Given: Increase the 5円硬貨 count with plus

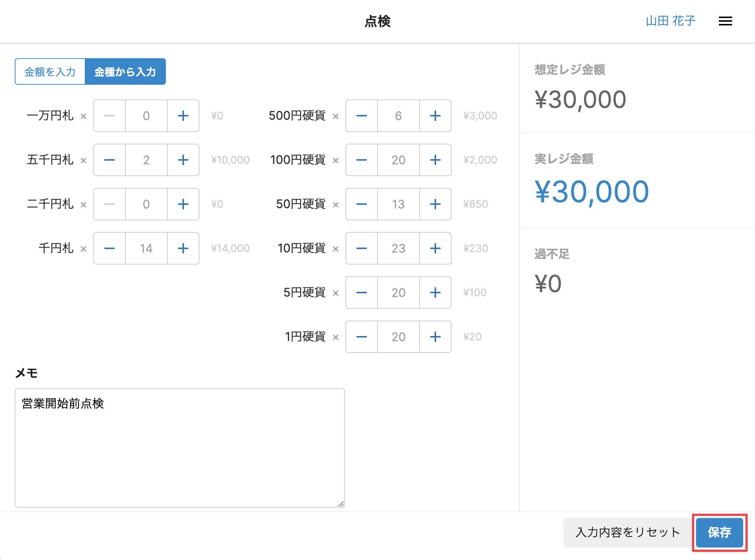Looking at the screenshot, I should 435,293.
